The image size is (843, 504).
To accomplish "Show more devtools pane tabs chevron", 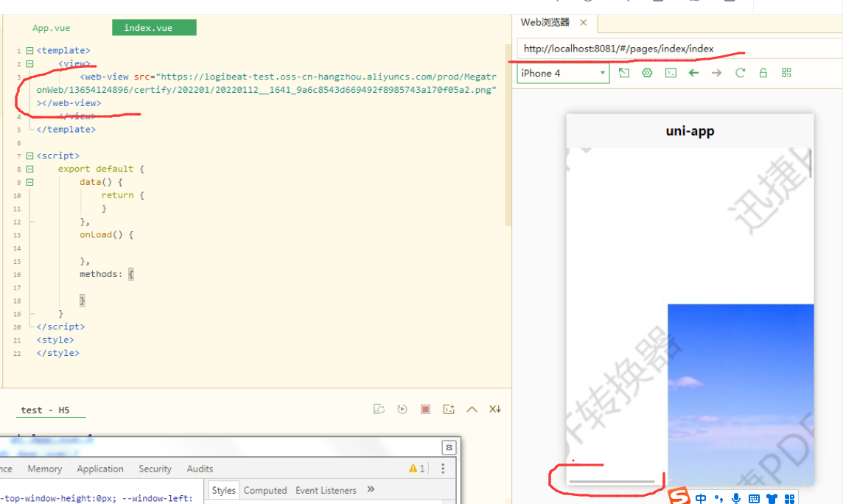I will pos(371,489).
